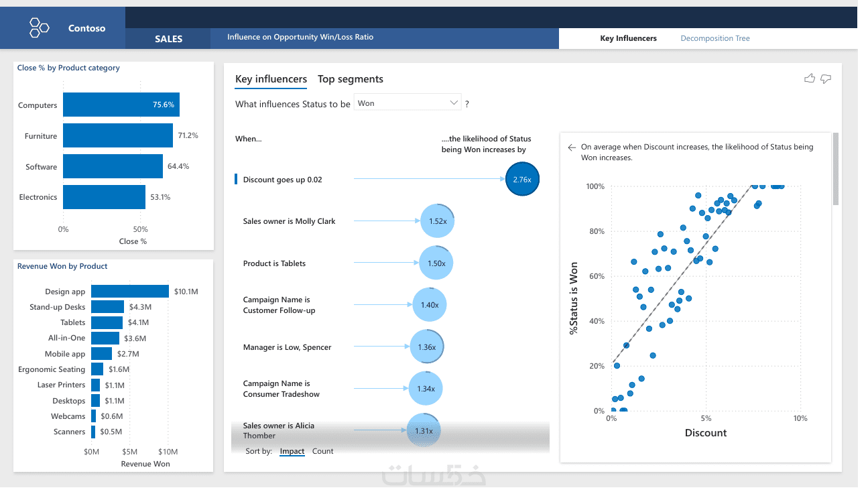Image resolution: width=868 pixels, height=496 pixels.
Task: Click the All-in-One revenue bar
Action: (105, 338)
